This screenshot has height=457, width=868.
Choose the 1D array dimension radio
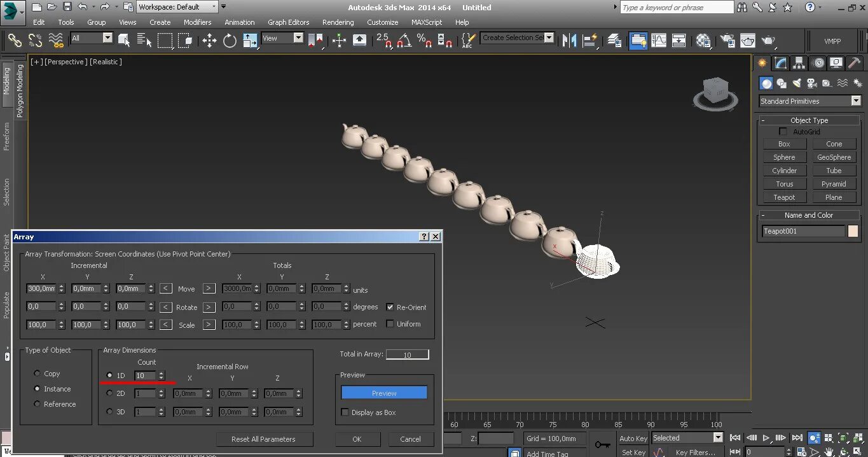pyautogui.click(x=109, y=376)
